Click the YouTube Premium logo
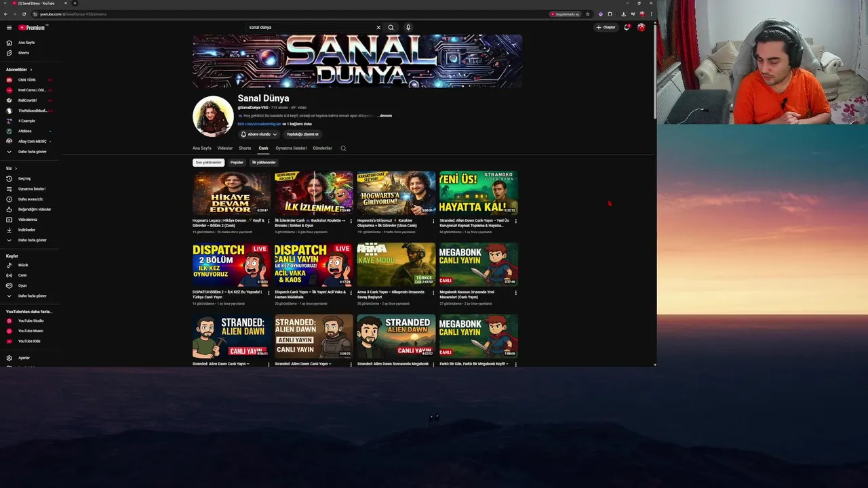 click(32, 28)
